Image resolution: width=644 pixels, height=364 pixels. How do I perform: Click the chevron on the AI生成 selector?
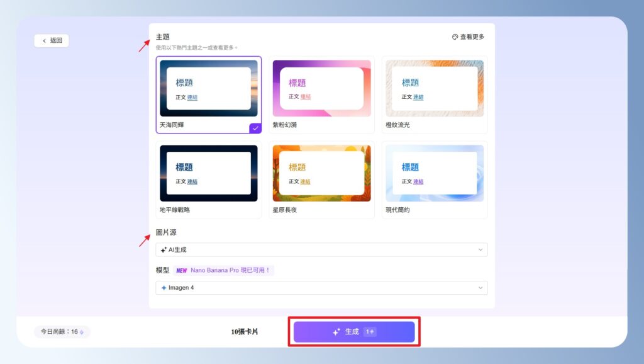[480, 249]
